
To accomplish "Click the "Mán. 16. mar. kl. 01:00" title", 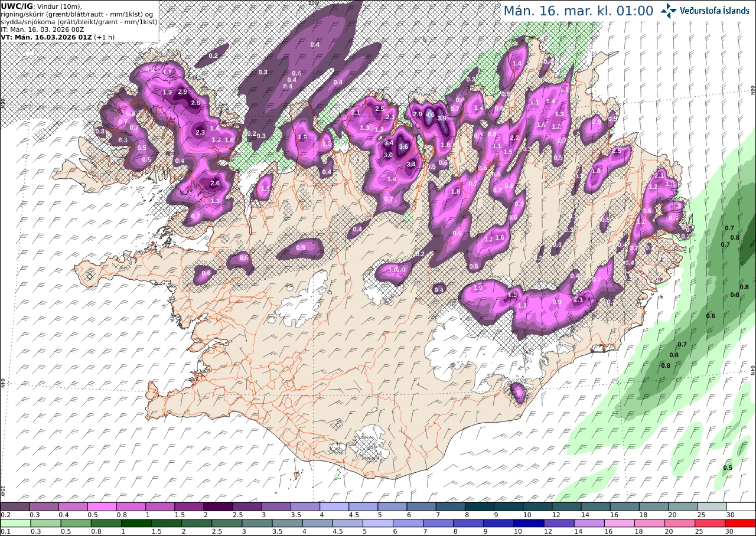I will (x=578, y=11).
